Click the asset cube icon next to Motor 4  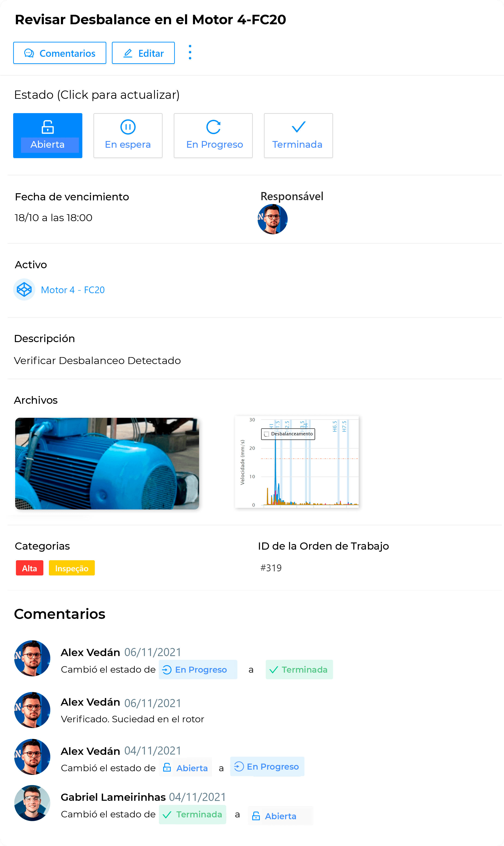click(24, 289)
